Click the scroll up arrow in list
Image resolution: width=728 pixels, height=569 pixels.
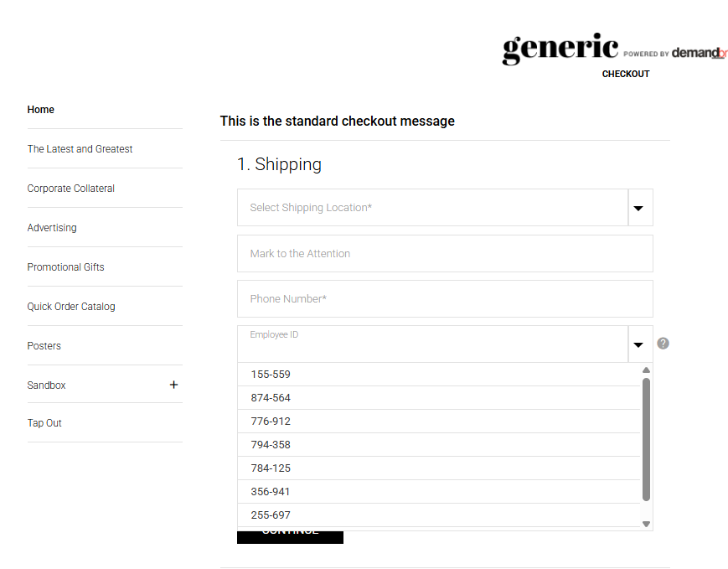(x=646, y=370)
